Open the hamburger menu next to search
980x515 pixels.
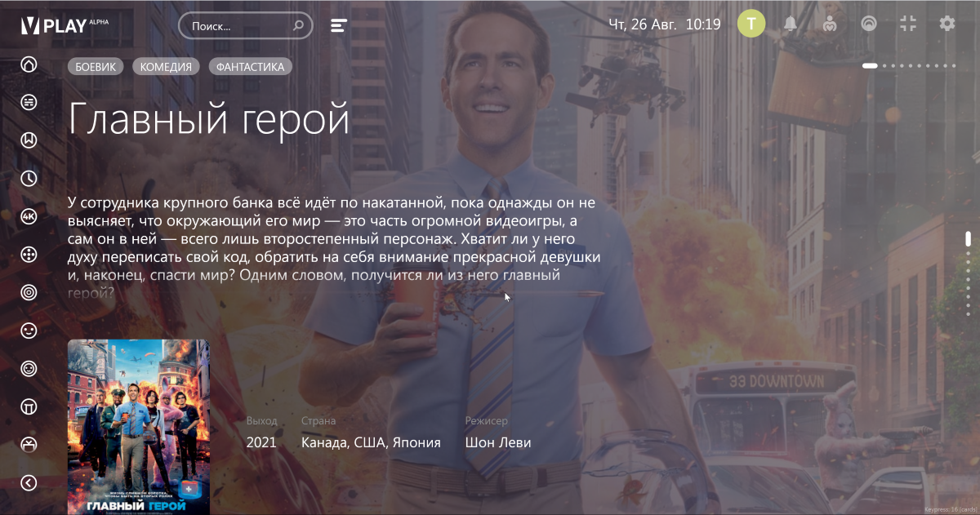339,25
